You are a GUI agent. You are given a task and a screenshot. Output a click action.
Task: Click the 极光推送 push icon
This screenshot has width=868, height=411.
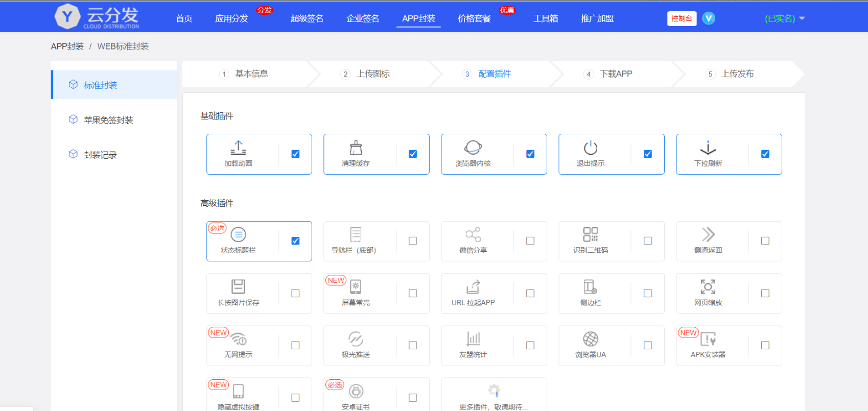pyautogui.click(x=356, y=339)
